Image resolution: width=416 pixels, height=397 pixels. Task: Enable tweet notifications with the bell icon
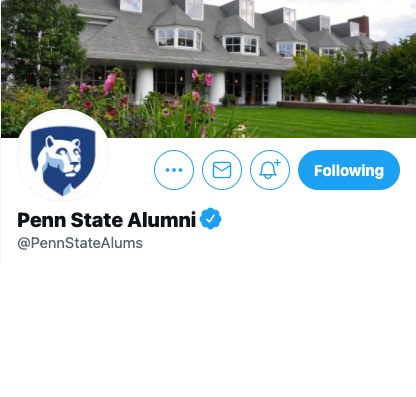270,170
